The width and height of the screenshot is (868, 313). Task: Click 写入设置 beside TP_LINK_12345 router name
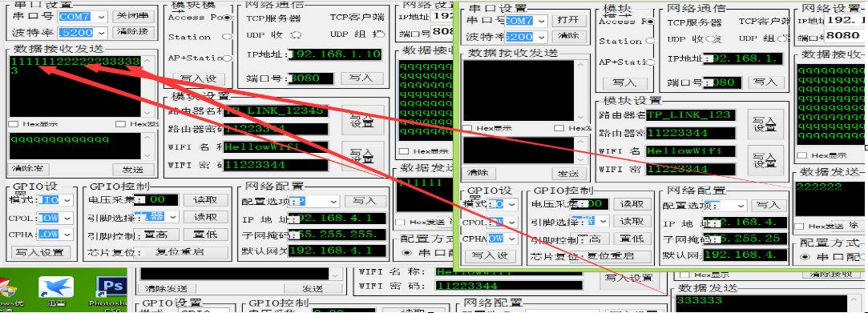pyautogui.click(x=362, y=121)
